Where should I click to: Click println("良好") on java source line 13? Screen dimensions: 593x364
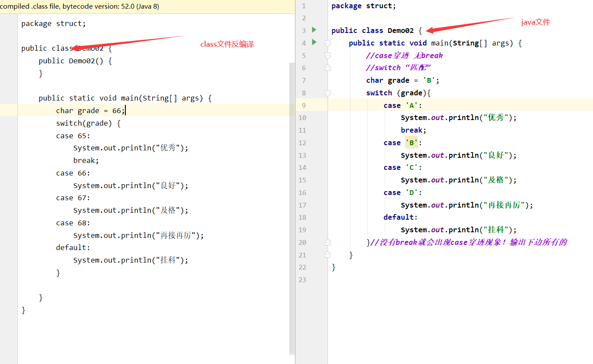click(x=459, y=155)
